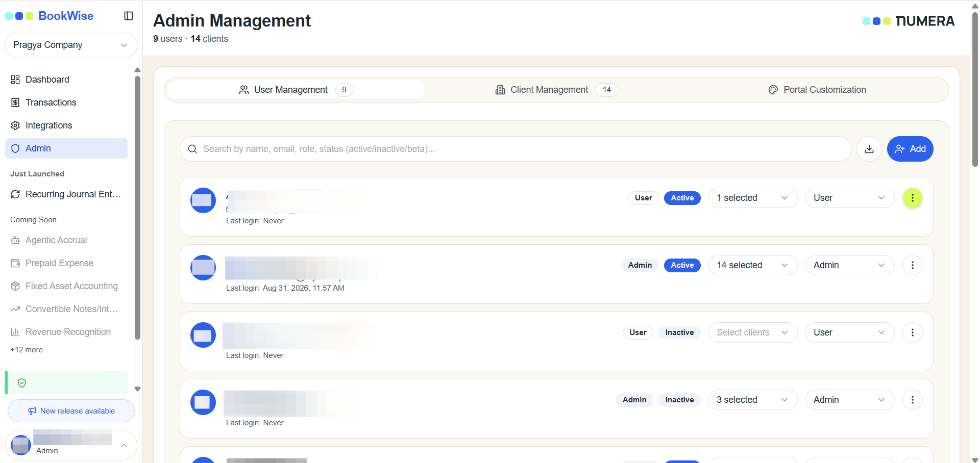Click Inactive badge in '3 selected' row
Viewport: 980px width, 463px height.
pos(679,400)
